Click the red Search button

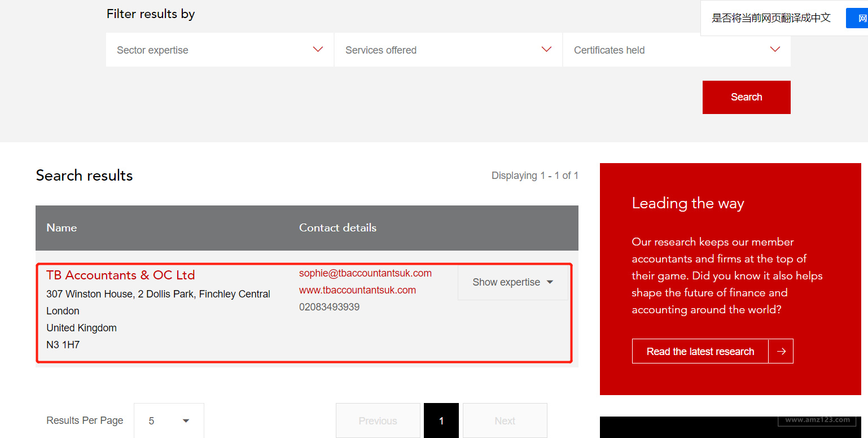746,97
